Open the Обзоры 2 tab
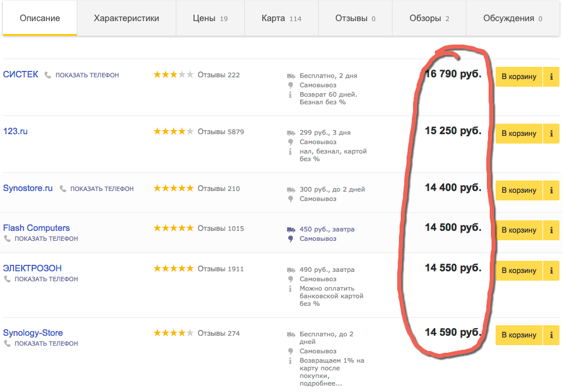The height and width of the screenshot is (392, 563). pos(429,18)
